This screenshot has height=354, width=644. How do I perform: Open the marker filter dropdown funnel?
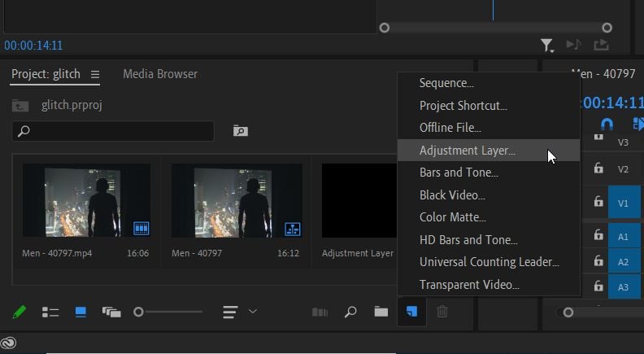tap(547, 46)
